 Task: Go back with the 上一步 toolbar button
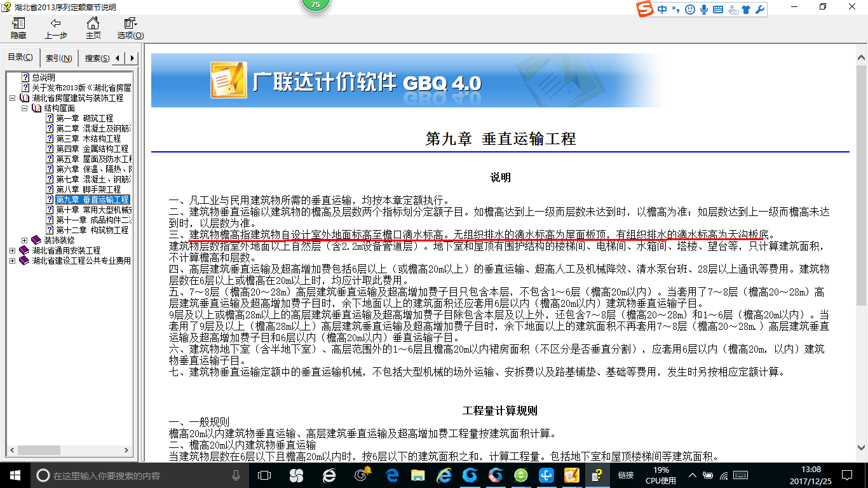coord(56,29)
